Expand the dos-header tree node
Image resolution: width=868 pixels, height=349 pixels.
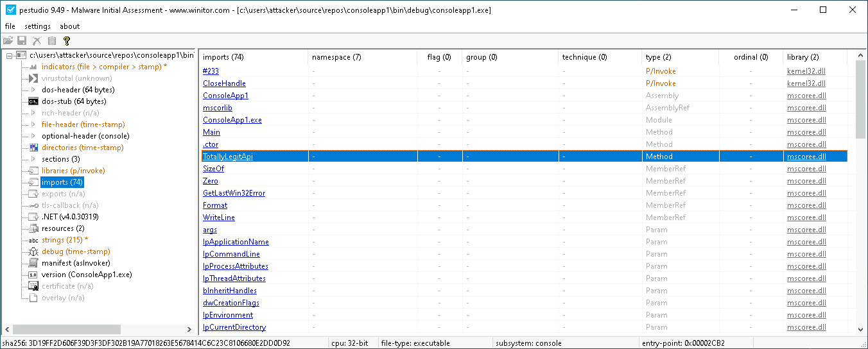point(33,90)
